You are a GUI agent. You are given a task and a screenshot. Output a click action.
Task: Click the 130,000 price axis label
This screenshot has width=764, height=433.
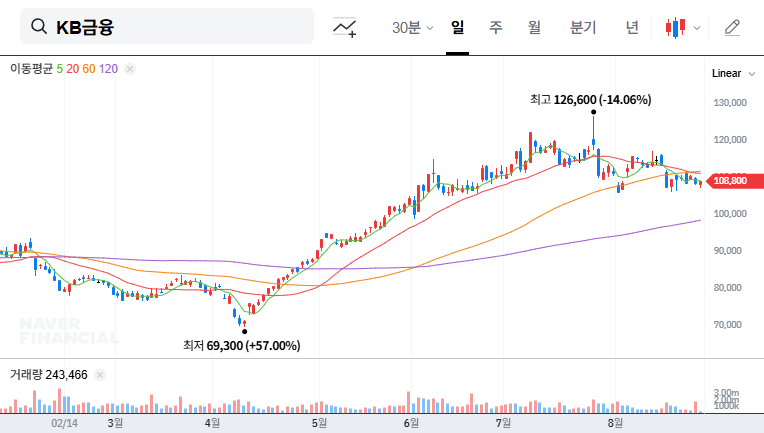click(730, 103)
